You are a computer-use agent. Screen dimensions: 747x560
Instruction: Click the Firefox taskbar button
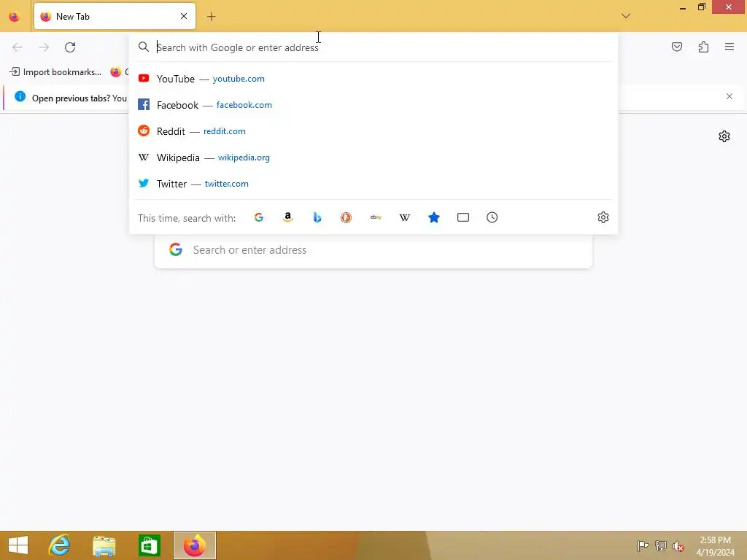(194, 545)
